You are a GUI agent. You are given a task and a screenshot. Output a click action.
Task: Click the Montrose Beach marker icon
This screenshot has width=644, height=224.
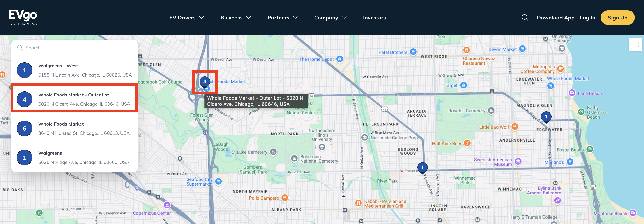point(633,213)
